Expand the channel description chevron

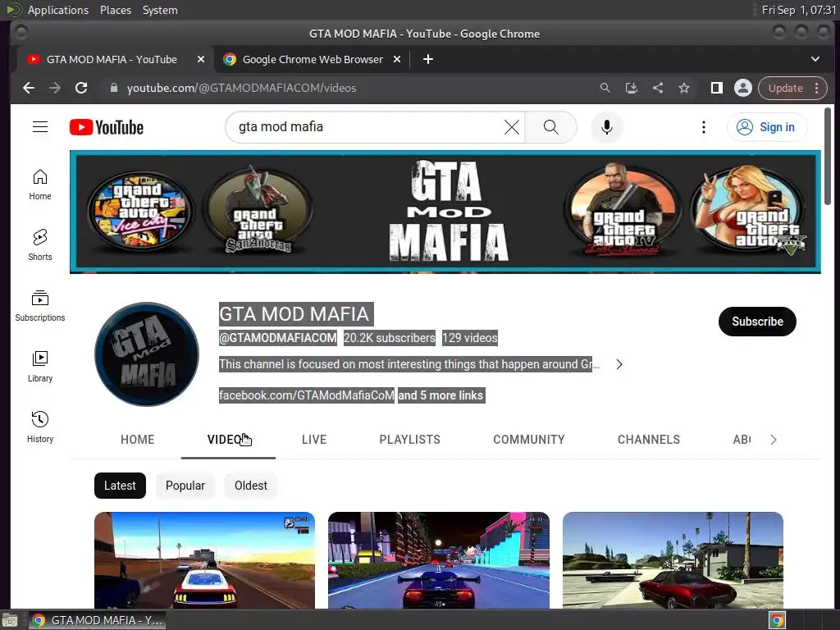click(x=619, y=364)
